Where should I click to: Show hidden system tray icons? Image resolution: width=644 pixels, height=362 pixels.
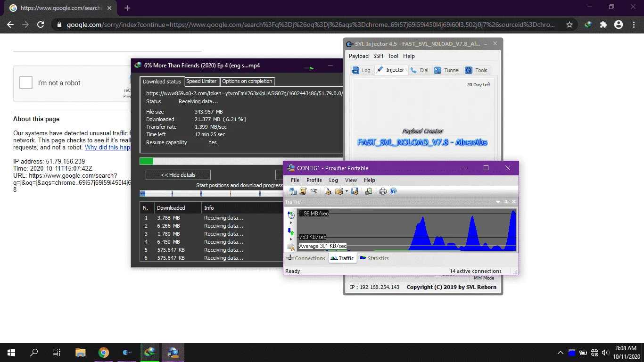(x=561, y=353)
